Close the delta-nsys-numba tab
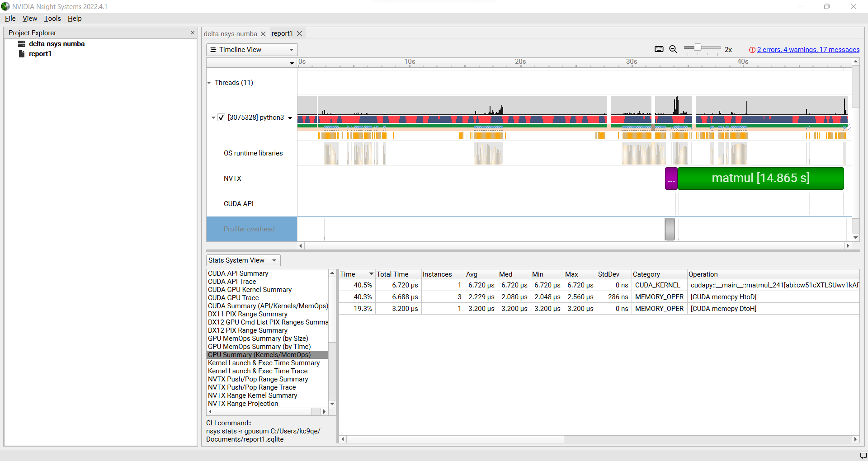The image size is (868, 461). (x=263, y=34)
